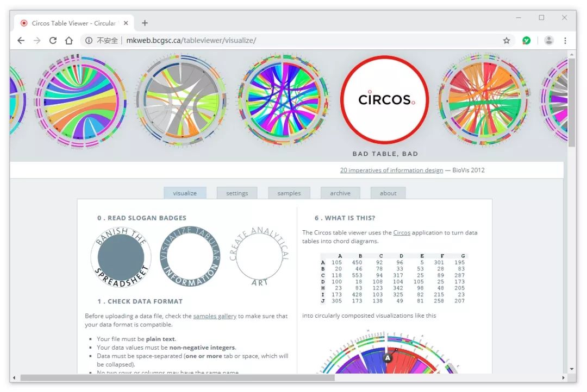
Task: Switch to the settings tab
Action: click(x=237, y=193)
